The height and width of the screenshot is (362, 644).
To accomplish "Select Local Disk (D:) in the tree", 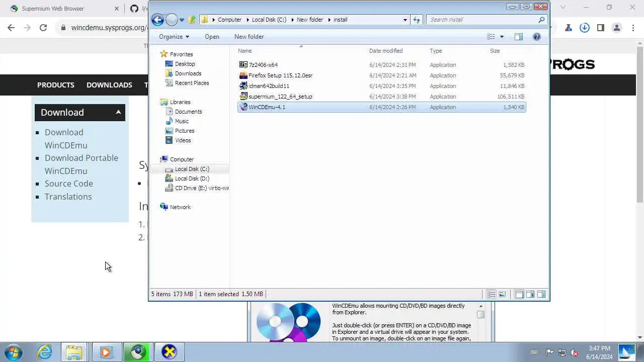I will pyautogui.click(x=192, y=178).
